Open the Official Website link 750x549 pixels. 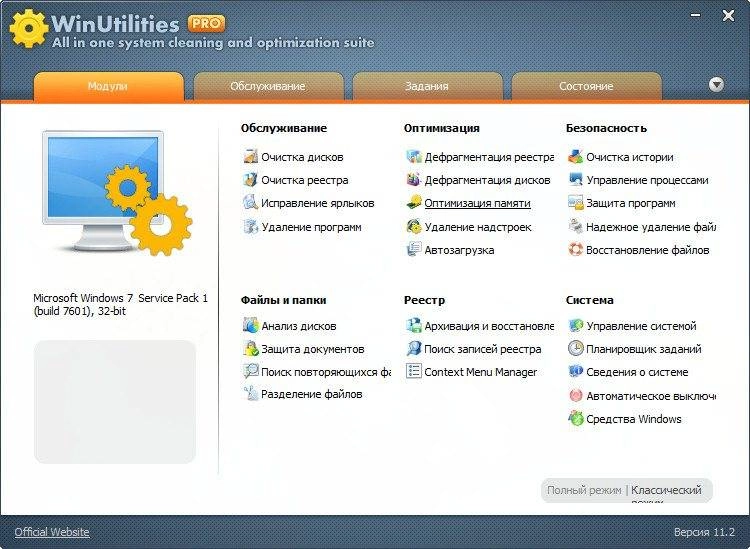coord(52,532)
